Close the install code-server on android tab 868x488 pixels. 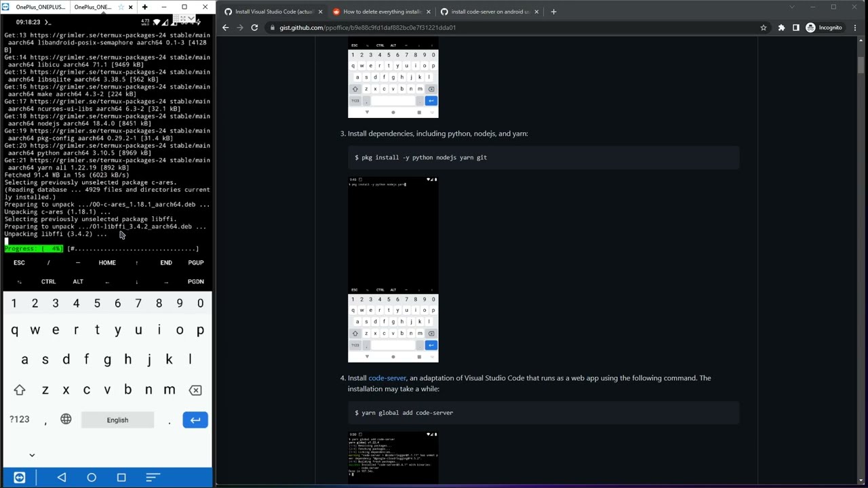tap(536, 12)
